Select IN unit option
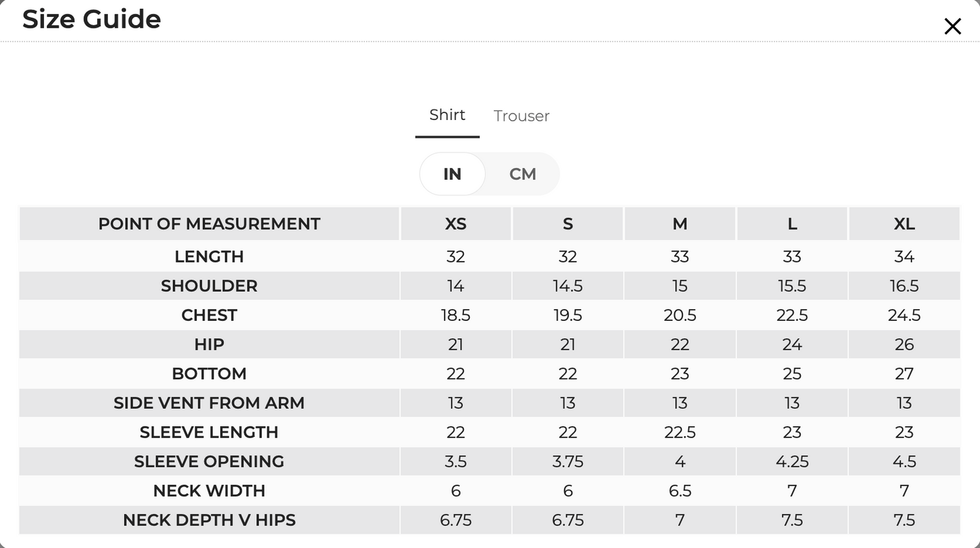Image resolution: width=980 pixels, height=548 pixels. click(x=452, y=174)
